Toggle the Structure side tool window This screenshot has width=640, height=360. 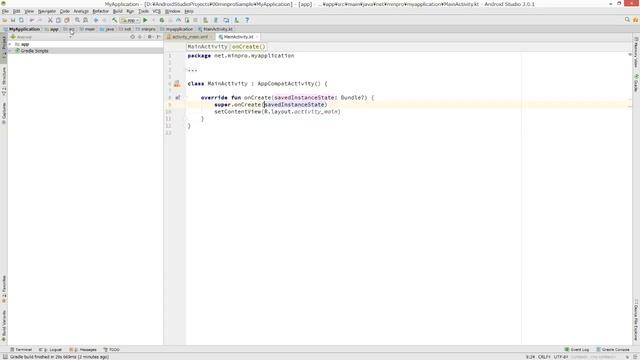click(4, 82)
